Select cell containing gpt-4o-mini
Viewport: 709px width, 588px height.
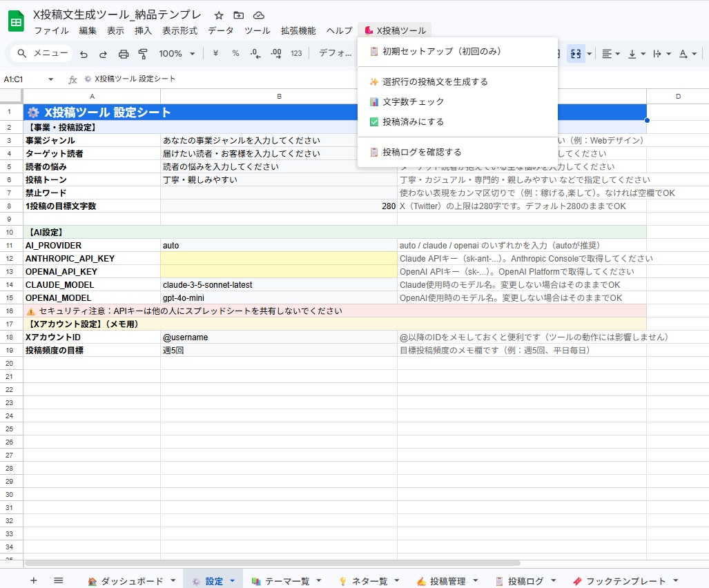coord(278,298)
